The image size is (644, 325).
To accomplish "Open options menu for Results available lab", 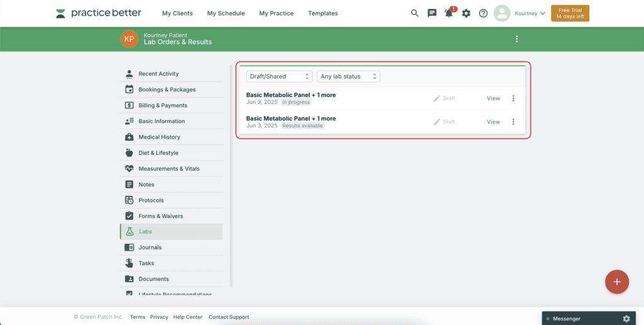I will click(x=513, y=122).
